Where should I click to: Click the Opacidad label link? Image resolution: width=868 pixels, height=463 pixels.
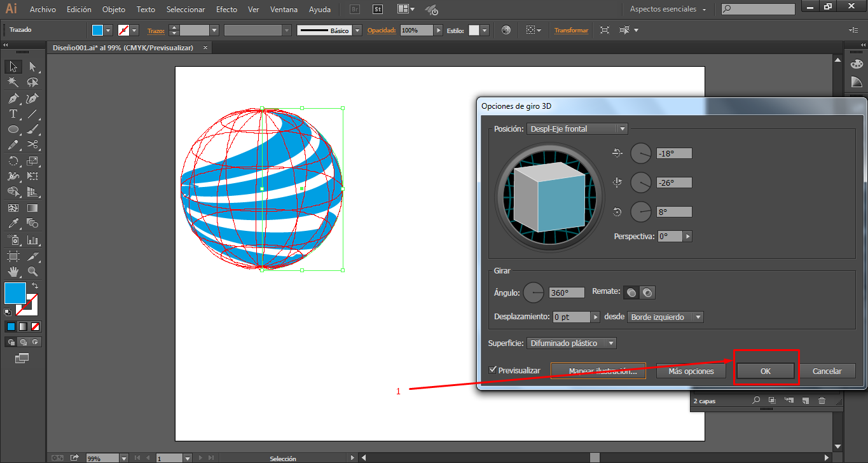[x=382, y=30]
